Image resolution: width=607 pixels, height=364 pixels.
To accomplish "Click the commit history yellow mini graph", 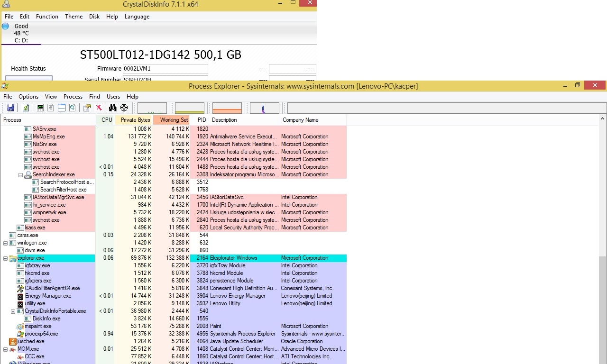I will click(190, 108).
